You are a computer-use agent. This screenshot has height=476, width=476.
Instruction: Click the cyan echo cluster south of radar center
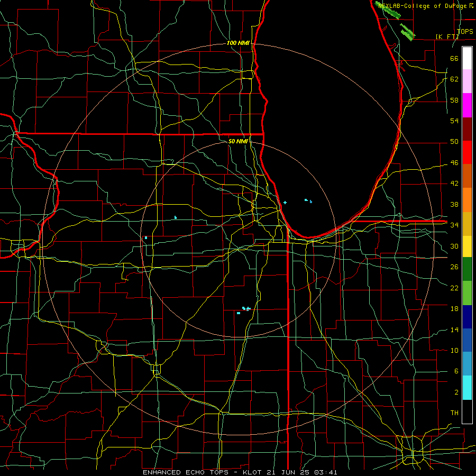click(244, 310)
